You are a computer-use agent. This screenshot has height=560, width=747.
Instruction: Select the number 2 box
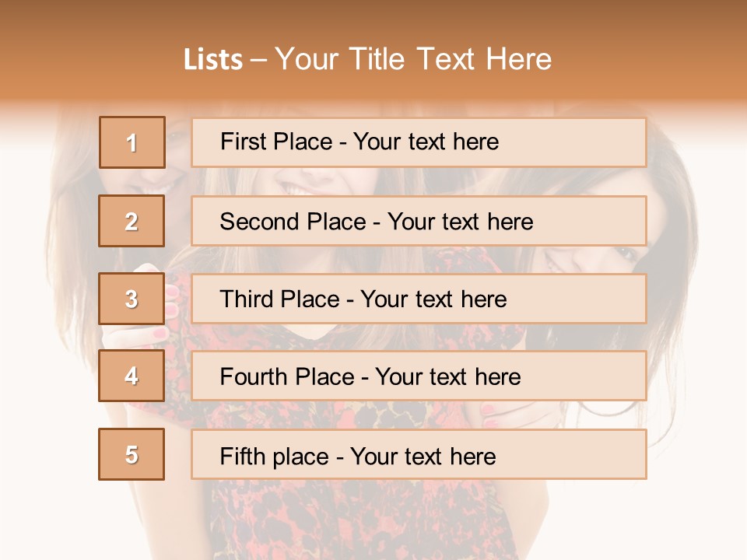pyautogui.click(x=132, y=221)
